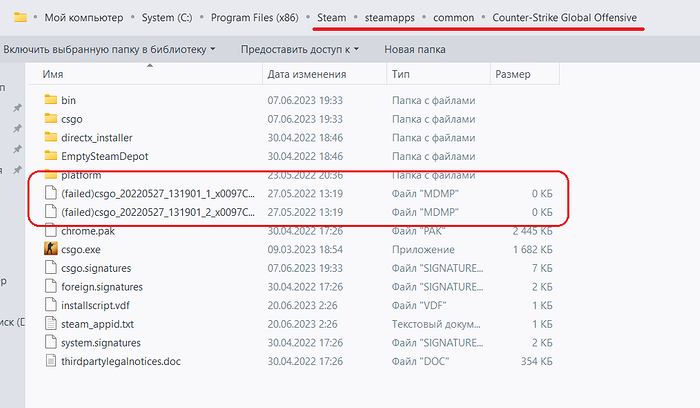Screen dimensions: 700x408
Task: Sort by the 'Имя' column header
Action: (145, 74)
